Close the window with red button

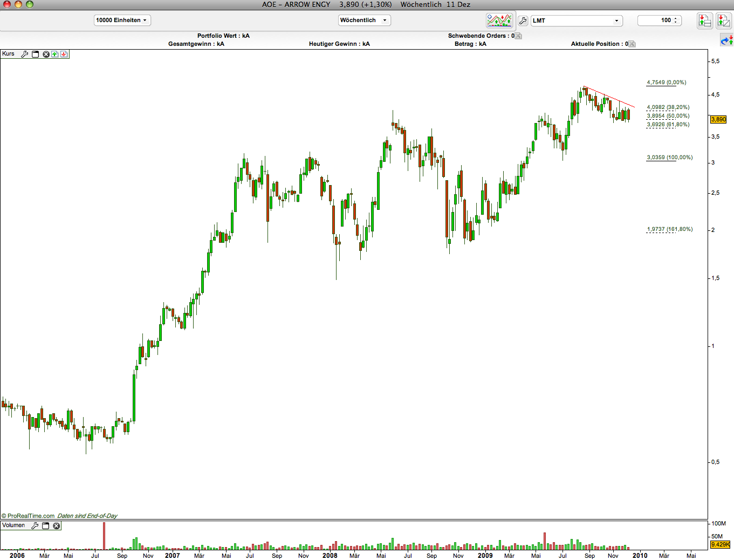point(7,4)
